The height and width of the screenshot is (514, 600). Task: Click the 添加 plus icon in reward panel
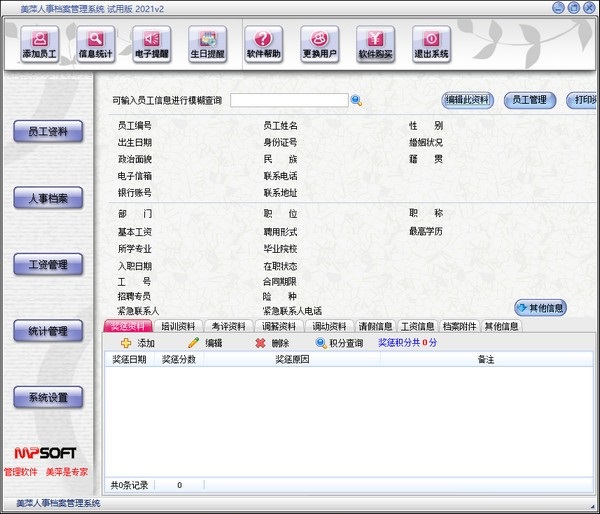[126, 343]
